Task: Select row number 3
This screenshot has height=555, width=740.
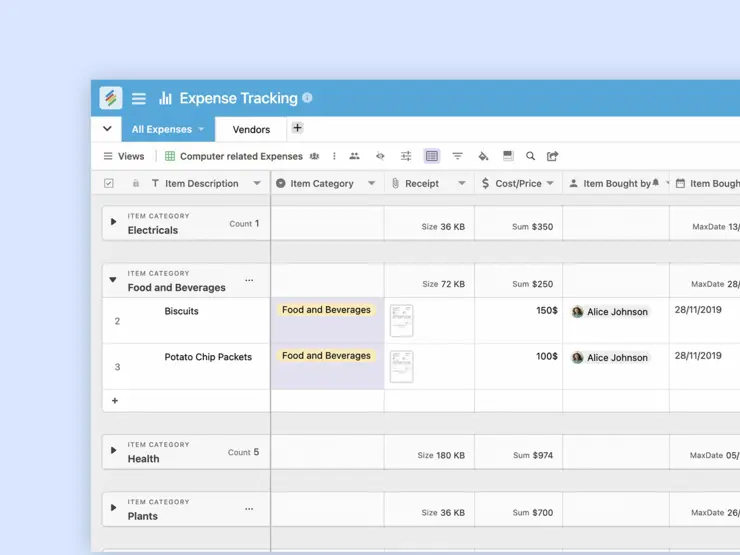Action: click(117, 367)
